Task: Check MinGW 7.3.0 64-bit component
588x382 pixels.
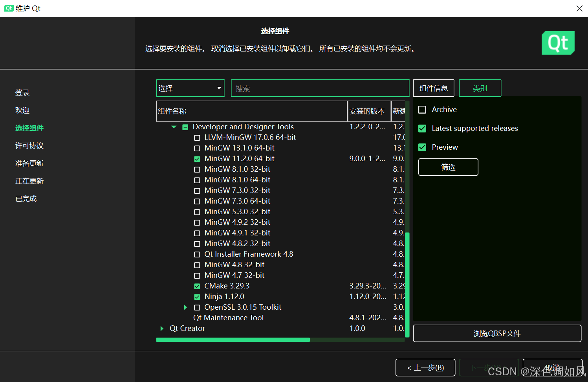Action: 197,201
